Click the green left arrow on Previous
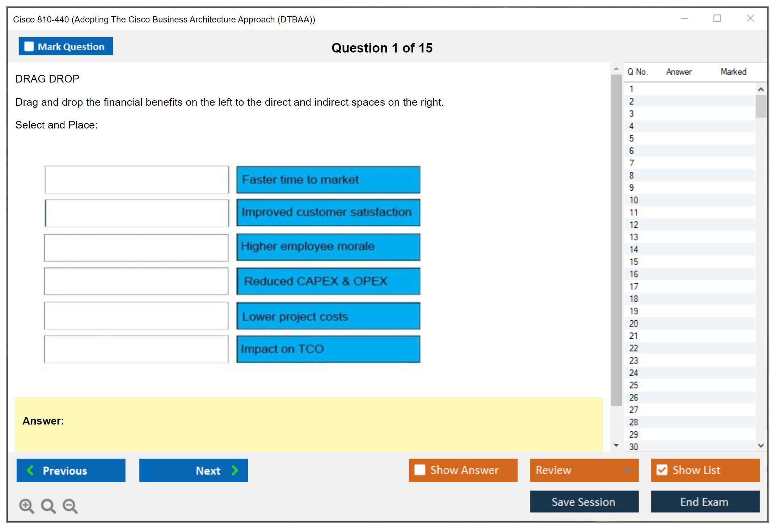 click(30, 470)
